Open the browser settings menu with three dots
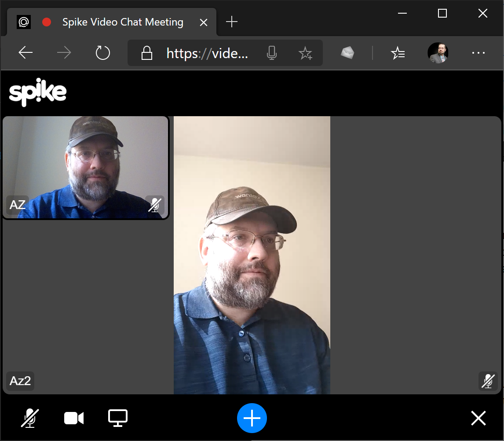The image size is (504, 441). point(478,53)
